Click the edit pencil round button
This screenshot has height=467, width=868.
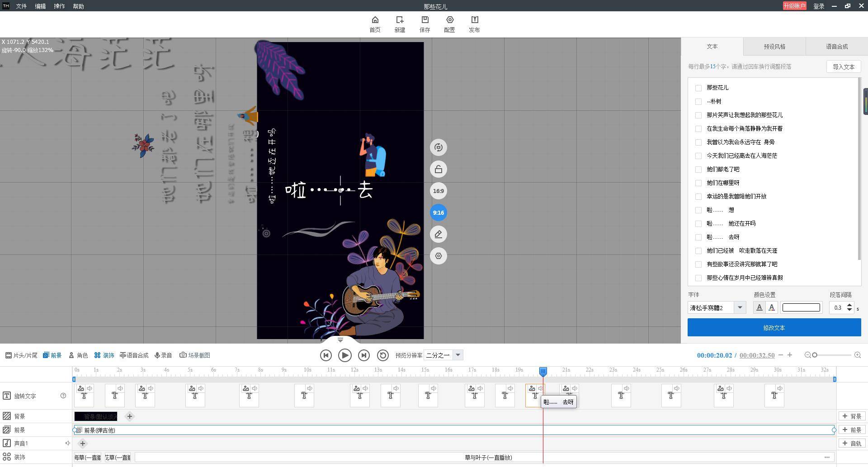(x=438, y=234)
